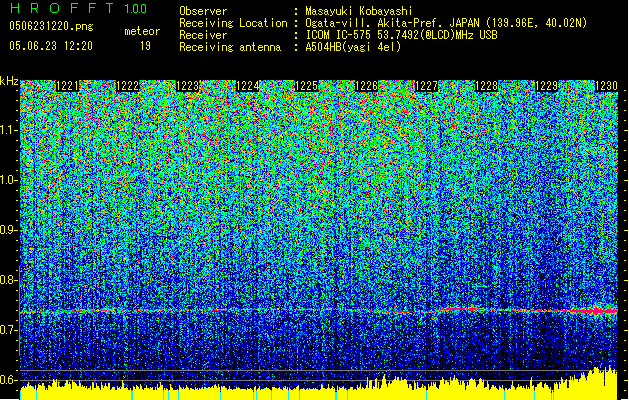Click the 1226 time marker
Image resolution: width=629 pixels, height=400 pixels.
(x=367, y=86)
